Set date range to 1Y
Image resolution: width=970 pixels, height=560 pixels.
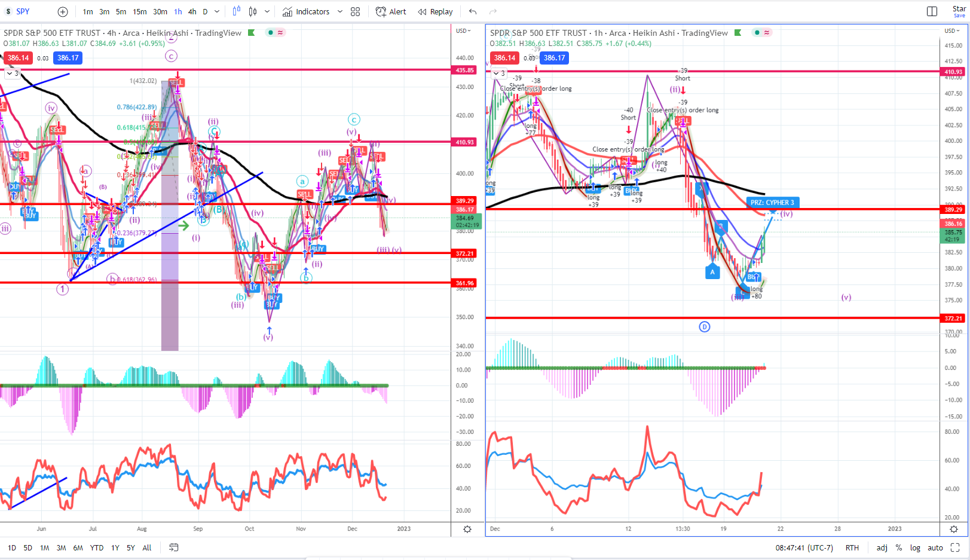coord(115,548)
